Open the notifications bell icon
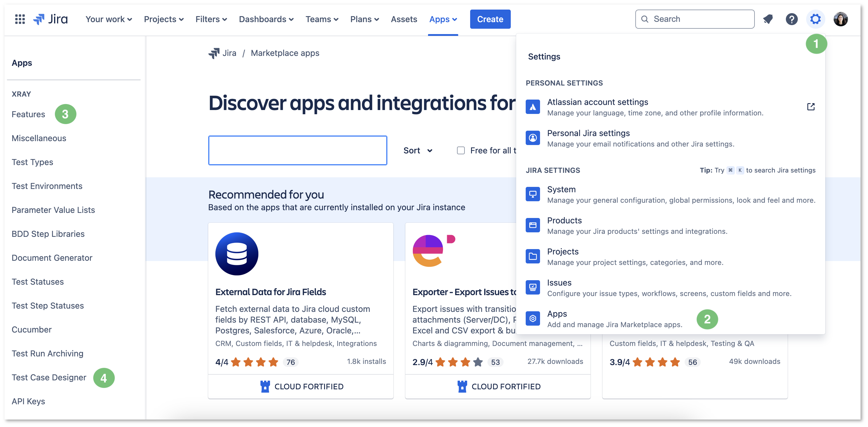The width and height of the screenshot is (868, 427). (x=768, y=19)
